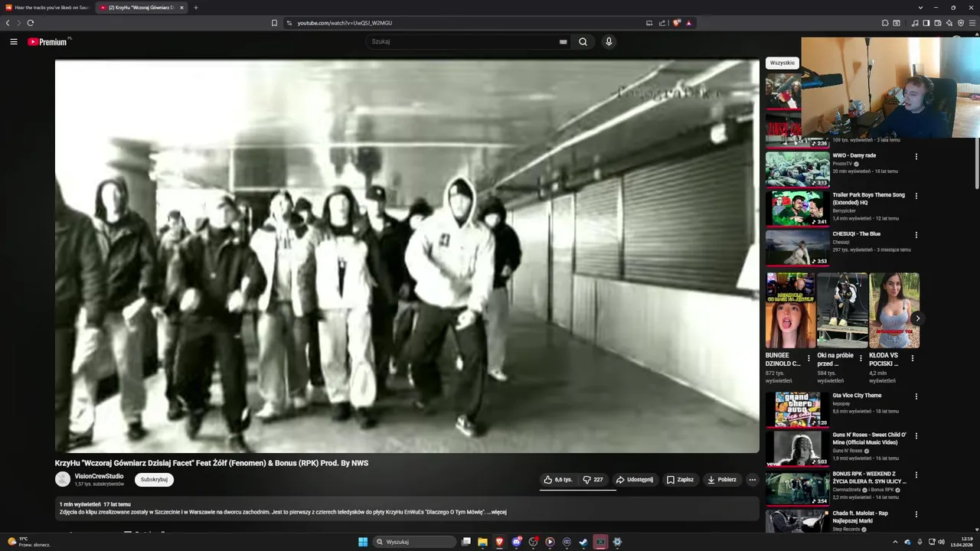The width and height of the screenshot is (980, 551).
Task: Expand the description with ...więcej
Action: pos(497,512)
